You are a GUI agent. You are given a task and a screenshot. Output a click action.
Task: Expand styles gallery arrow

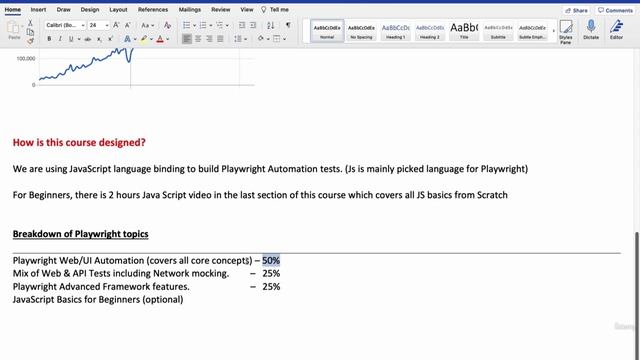coord(553,31)
